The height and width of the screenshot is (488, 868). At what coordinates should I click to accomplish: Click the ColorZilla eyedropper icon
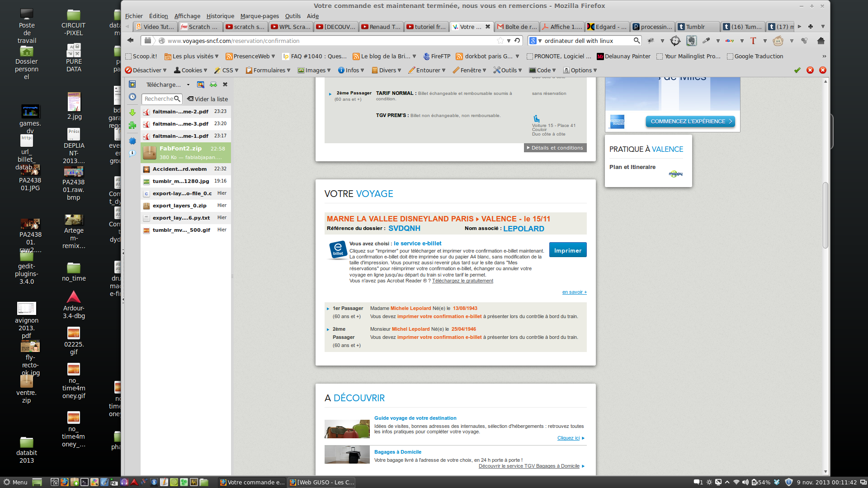(x=706, y=41)
